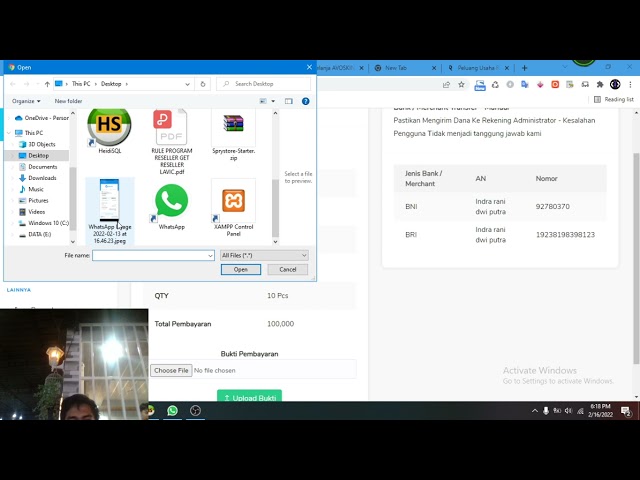Image resolution: width=640 pixels, height=480 pixels.
Task: Select OneDrive - Personal in navigation tree
Action: (42, 118)
